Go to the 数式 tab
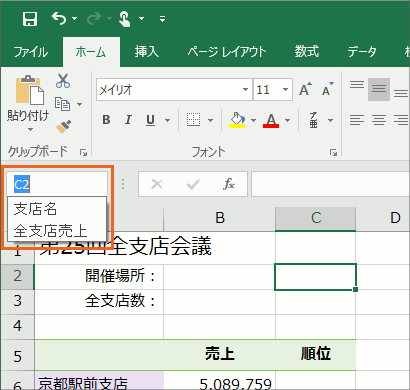The height and width of the screenshot is (390, 410). point(307,52)
